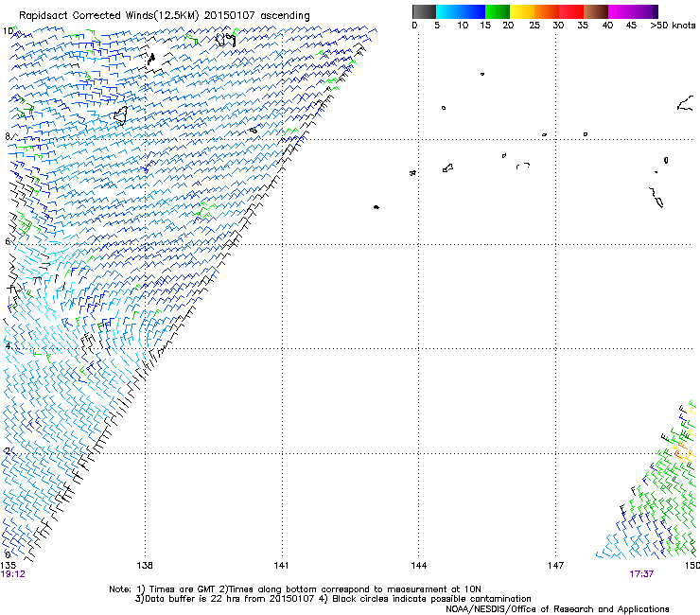Select the green 15-20 knots color band
Screen dimensions: 700x615
point(498,11)
